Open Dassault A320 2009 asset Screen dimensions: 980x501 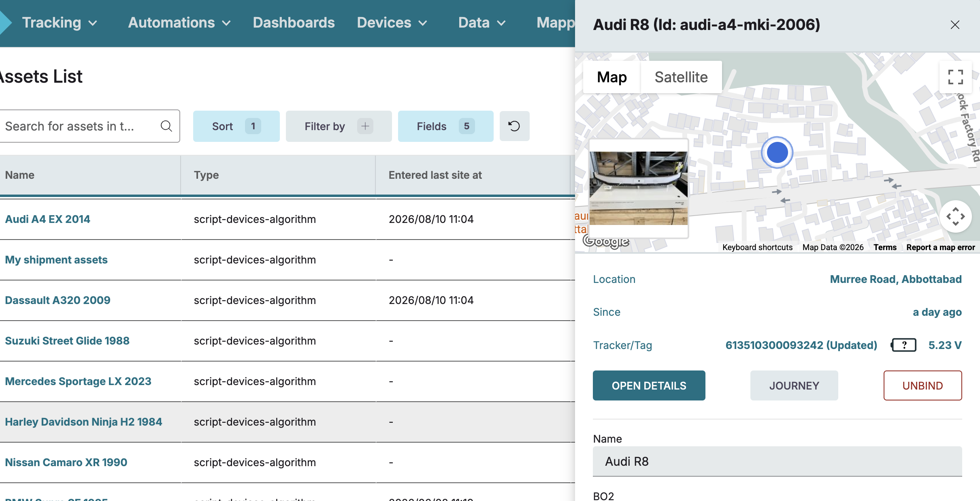[x=58, y=300]
